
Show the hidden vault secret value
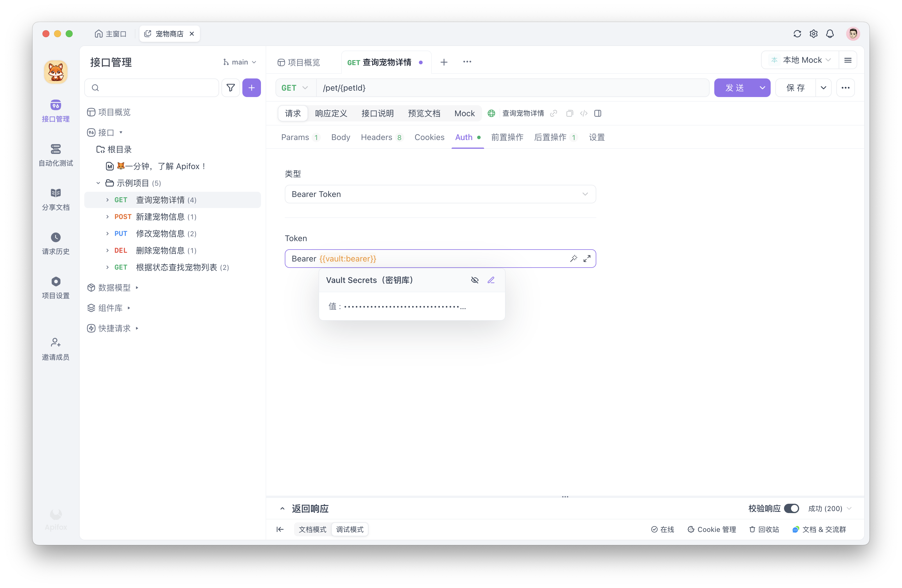475,280
